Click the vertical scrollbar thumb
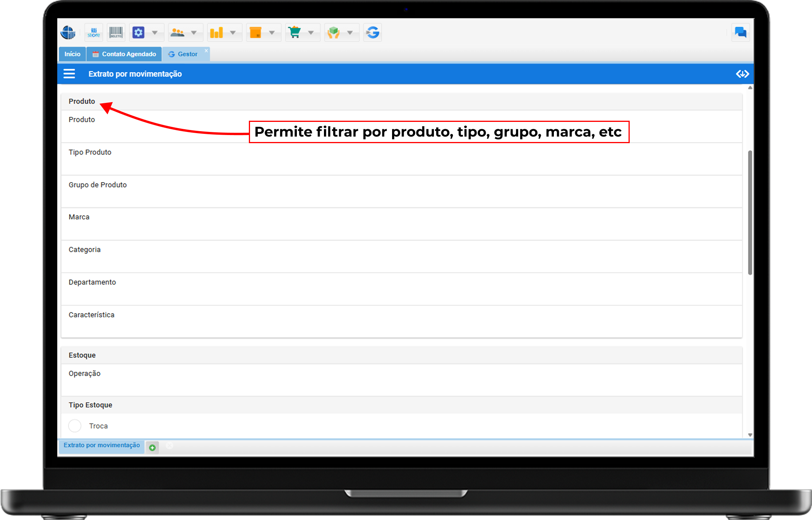The height and width of the screenshot is (520, 812). point(750,213)
